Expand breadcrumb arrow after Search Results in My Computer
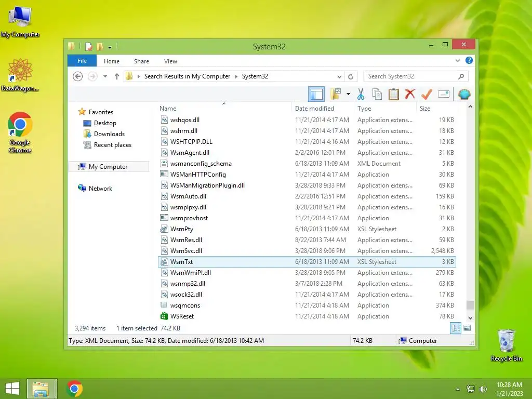Viewport: 532px width, 399px height. [x=236, y=76]
